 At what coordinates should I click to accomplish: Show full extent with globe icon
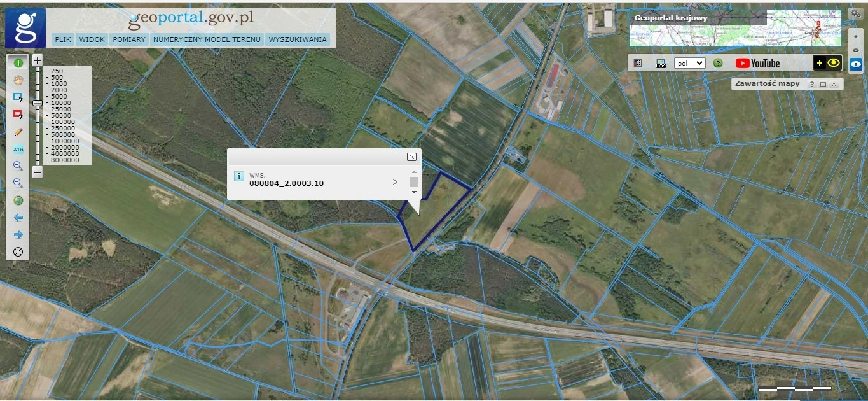pyautogui.click(x=18, y=200)
